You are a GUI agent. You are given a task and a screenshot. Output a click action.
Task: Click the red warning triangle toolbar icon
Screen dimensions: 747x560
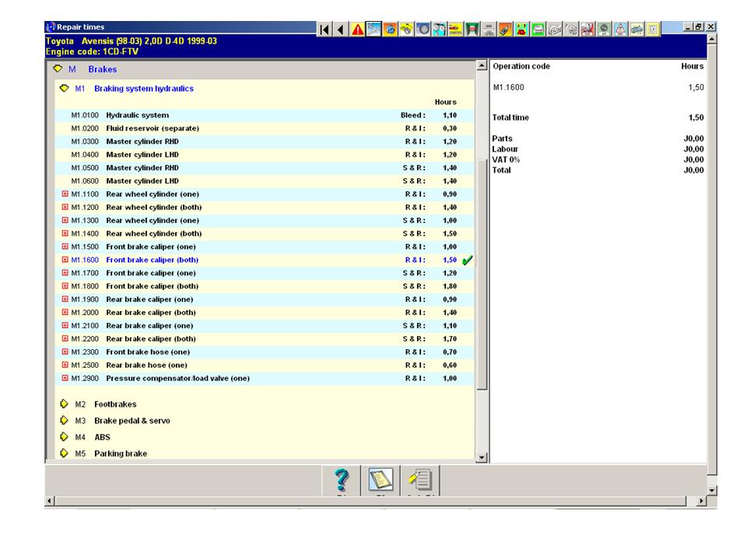[x=358, y=30]
